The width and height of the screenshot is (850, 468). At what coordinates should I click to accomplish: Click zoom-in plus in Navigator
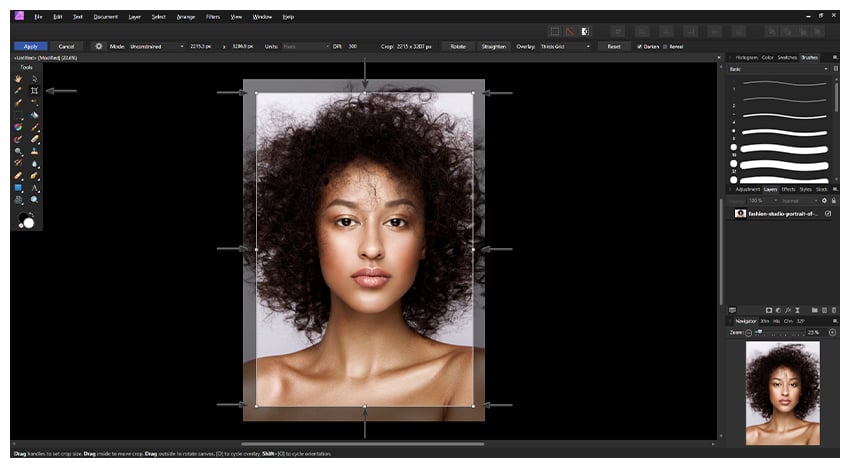tap(832, 332)
